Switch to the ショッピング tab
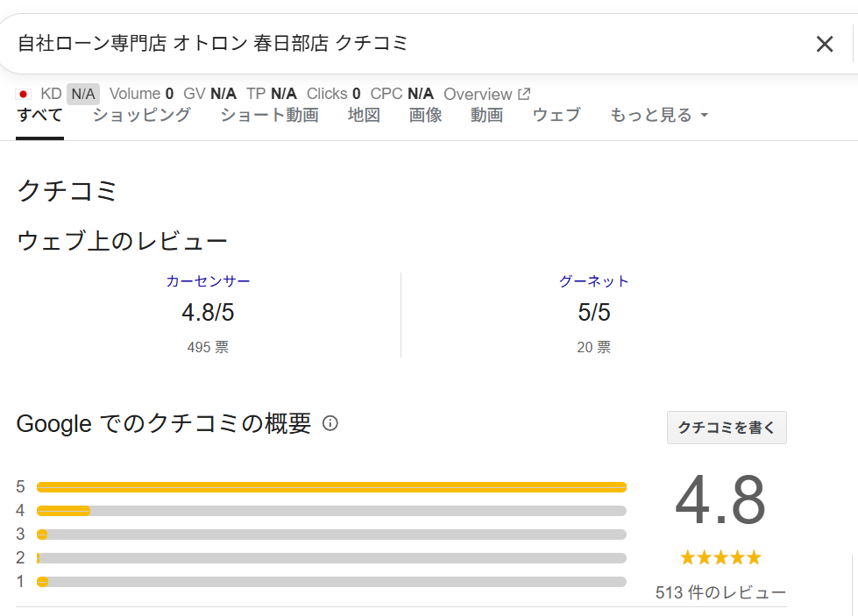Screen dimensions: 858x616 coord(141,115)
